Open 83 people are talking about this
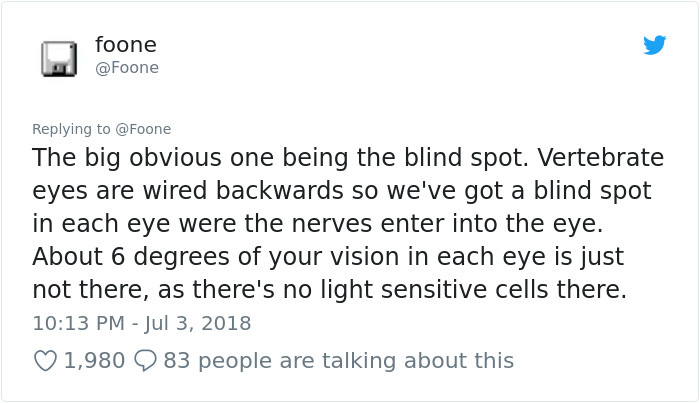This screenshot has height=403, width=700. 338,361
